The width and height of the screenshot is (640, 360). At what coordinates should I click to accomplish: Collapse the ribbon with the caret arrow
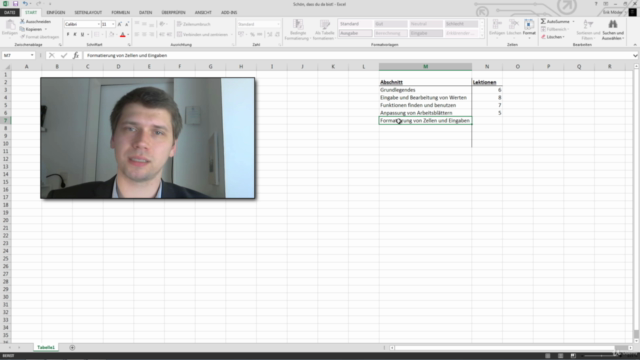[x=635, y=44]
